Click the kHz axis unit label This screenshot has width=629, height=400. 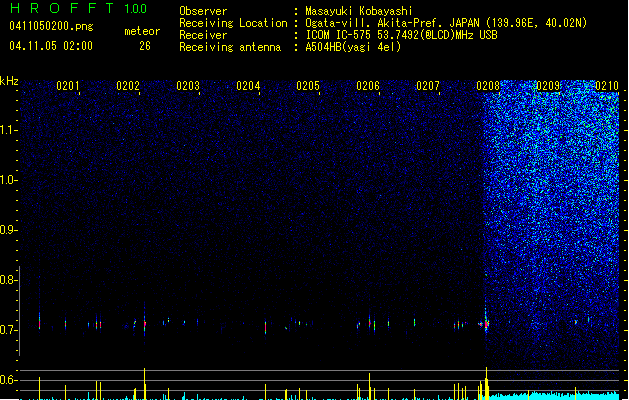[9, 81]
